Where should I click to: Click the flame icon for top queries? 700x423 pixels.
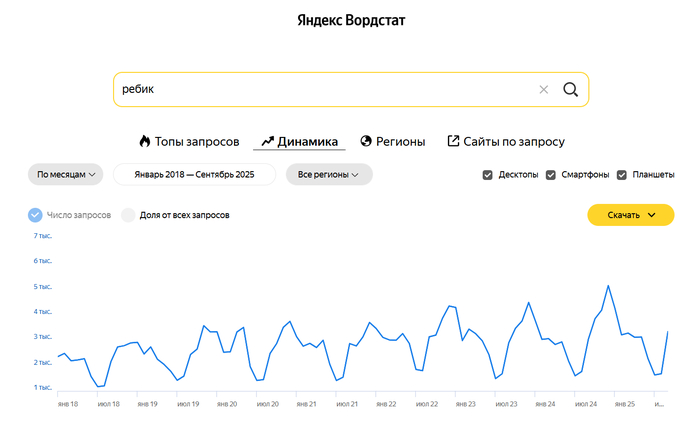144,141
